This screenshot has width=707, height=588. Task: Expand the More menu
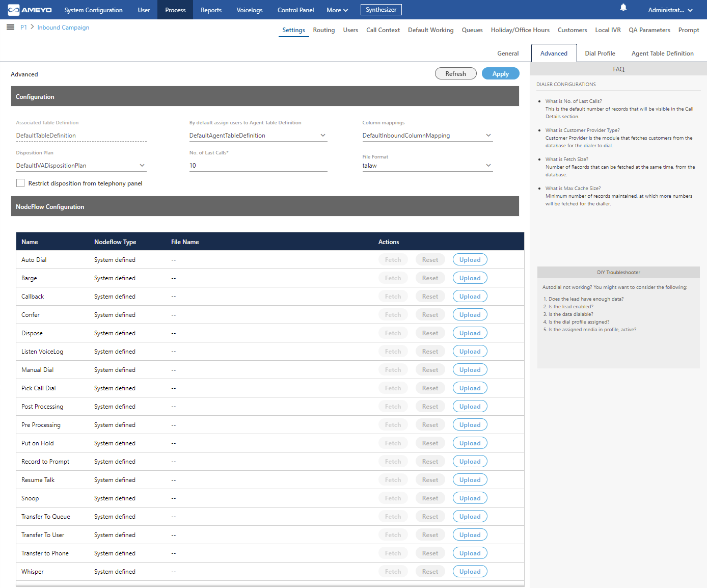(x=337, y=10)
